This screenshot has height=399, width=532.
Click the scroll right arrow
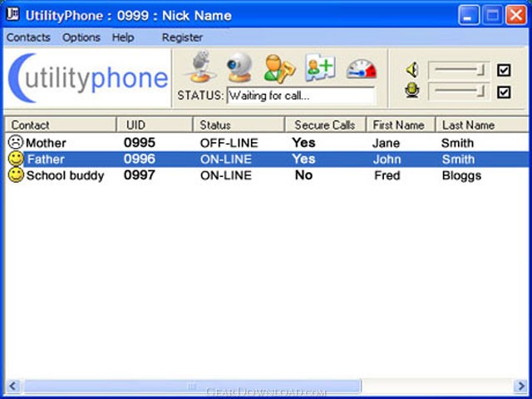[520, 386]
